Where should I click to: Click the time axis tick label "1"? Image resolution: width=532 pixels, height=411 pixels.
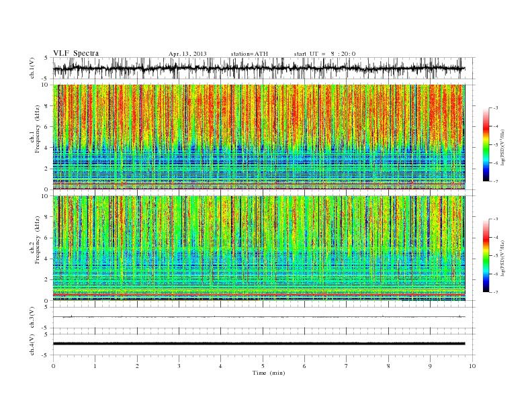[95, 366]
